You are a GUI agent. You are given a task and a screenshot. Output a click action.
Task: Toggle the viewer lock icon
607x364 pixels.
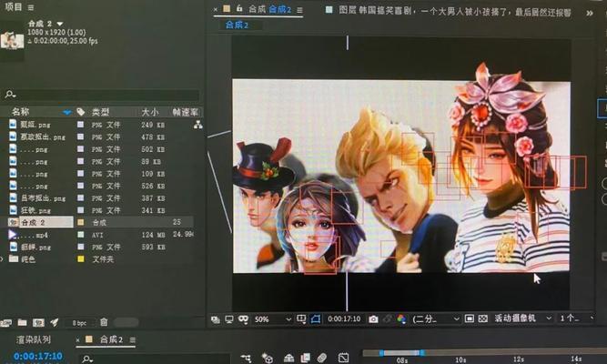239,8
